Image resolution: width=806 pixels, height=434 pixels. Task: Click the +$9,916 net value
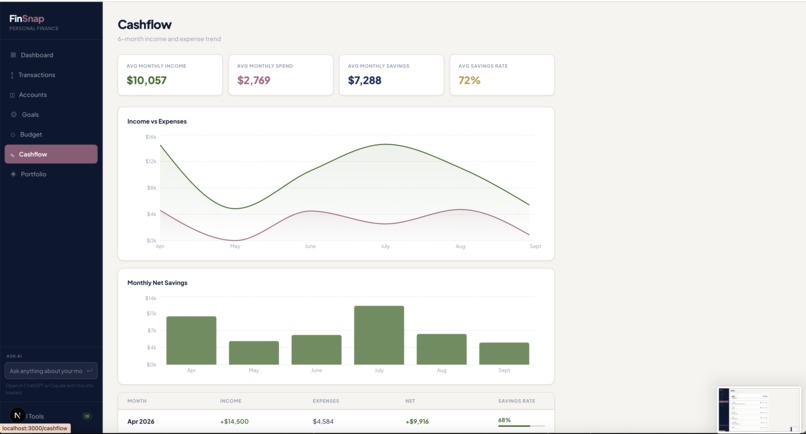(x=417, y=422)
